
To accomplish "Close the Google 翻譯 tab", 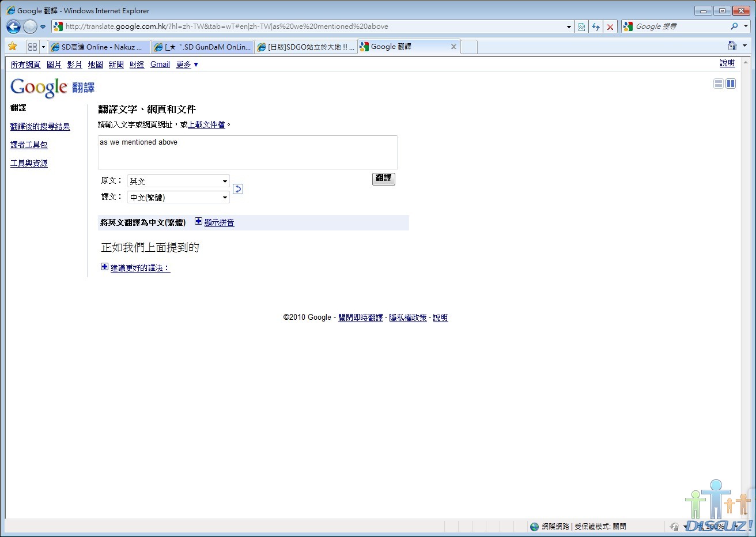I will tap(453, 47).
